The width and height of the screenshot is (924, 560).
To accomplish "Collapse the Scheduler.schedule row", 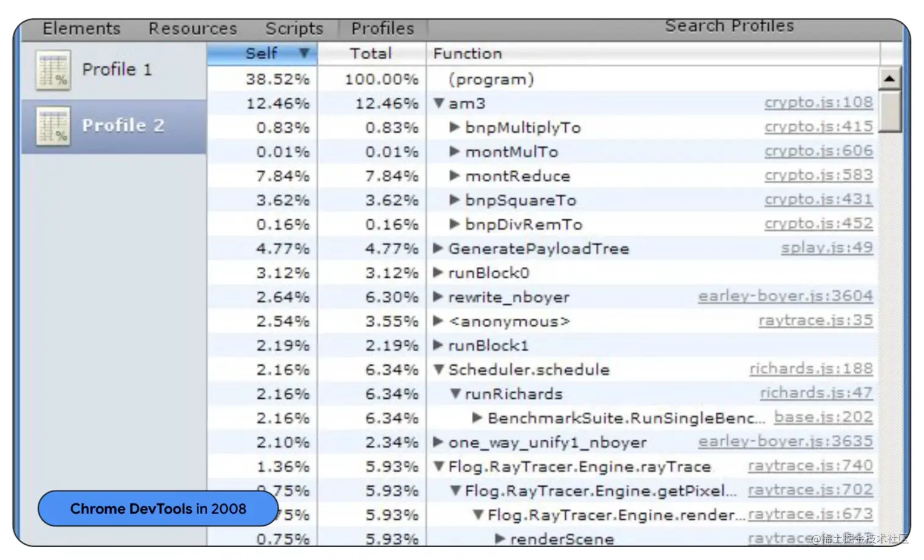I will 438,369.
